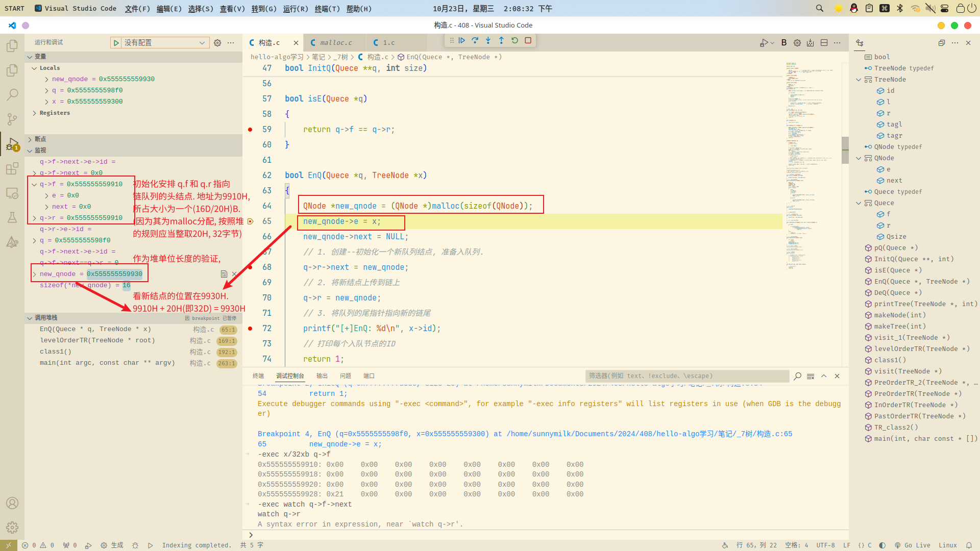The width and height of the screenshot is (980, 551).
Task: Collapse the TreeNode struct in outline
Action: [859, 80]
